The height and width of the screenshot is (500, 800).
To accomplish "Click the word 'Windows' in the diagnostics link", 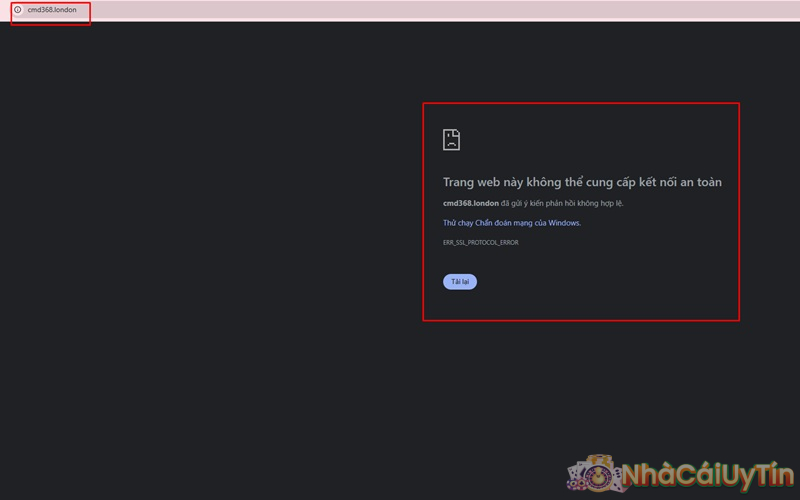I will point(564,223).
